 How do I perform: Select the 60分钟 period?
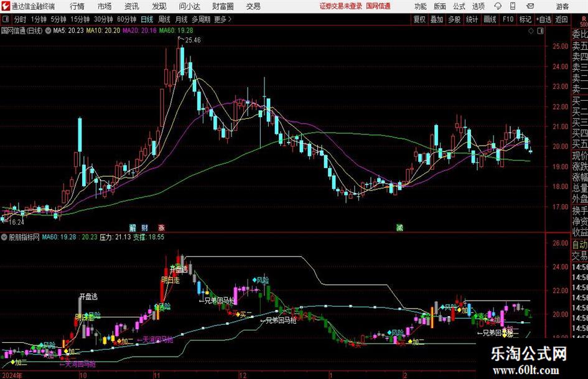(x=126, y=19)
